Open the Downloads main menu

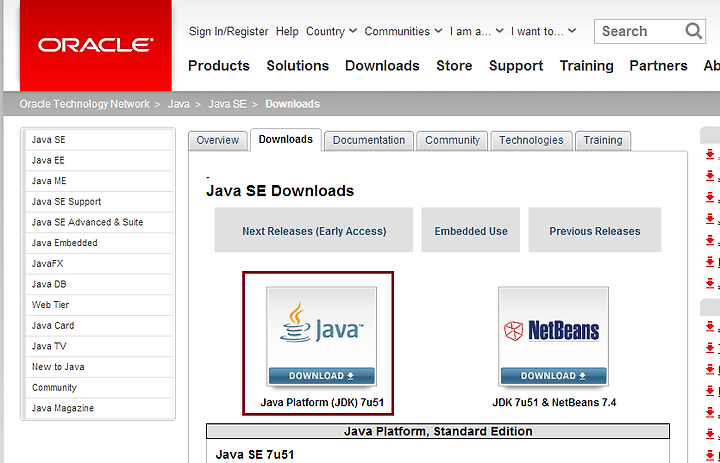(x=382, y=66)
